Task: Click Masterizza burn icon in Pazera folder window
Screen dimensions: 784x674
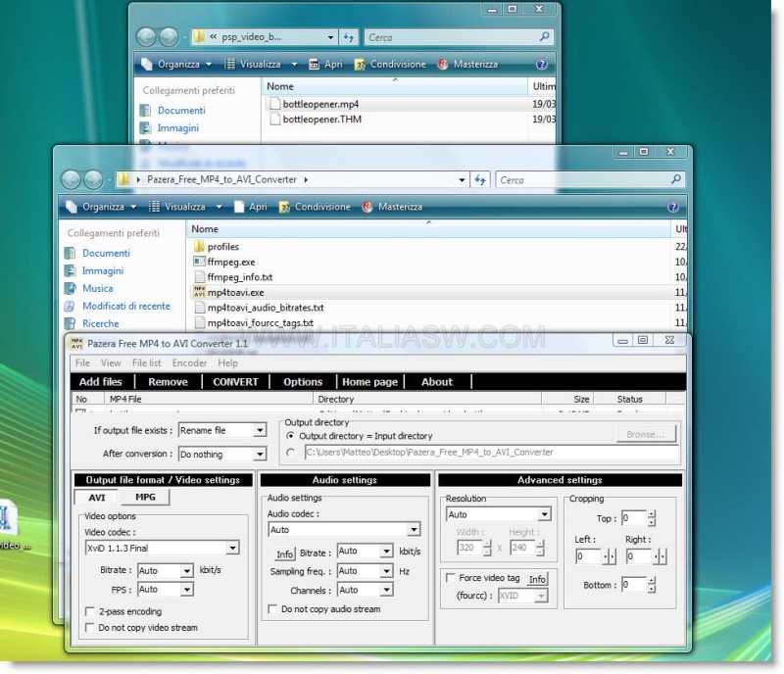Action: point(367,207)
